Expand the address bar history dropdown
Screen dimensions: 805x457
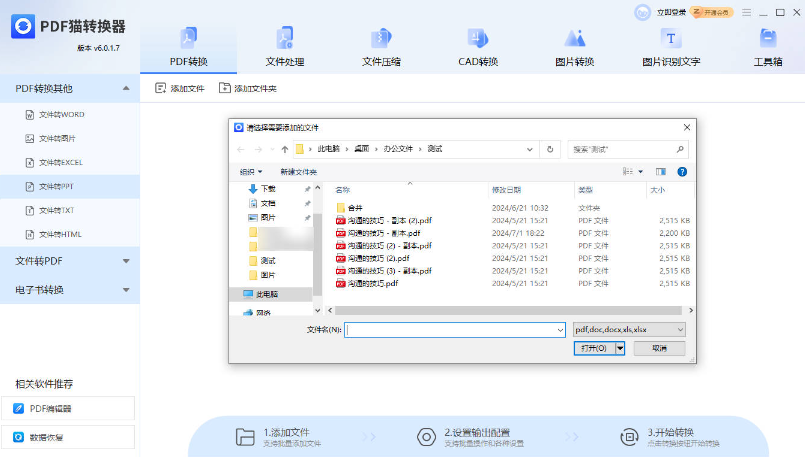(x=529, y=149)
